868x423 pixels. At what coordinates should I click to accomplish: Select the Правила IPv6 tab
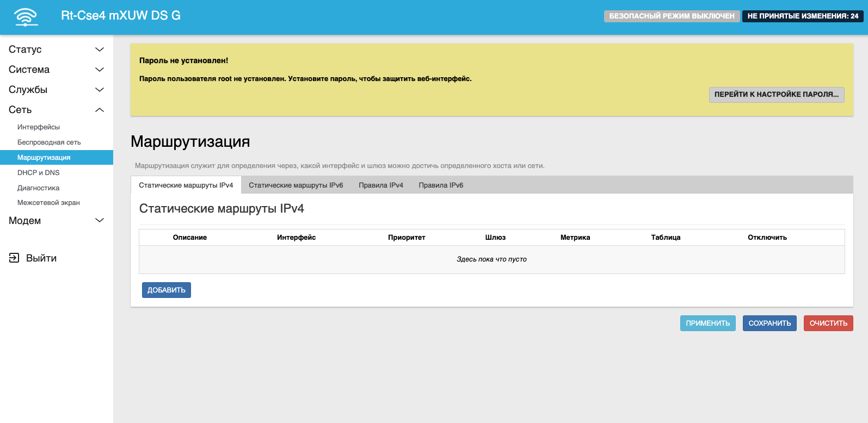click(441, 185)
